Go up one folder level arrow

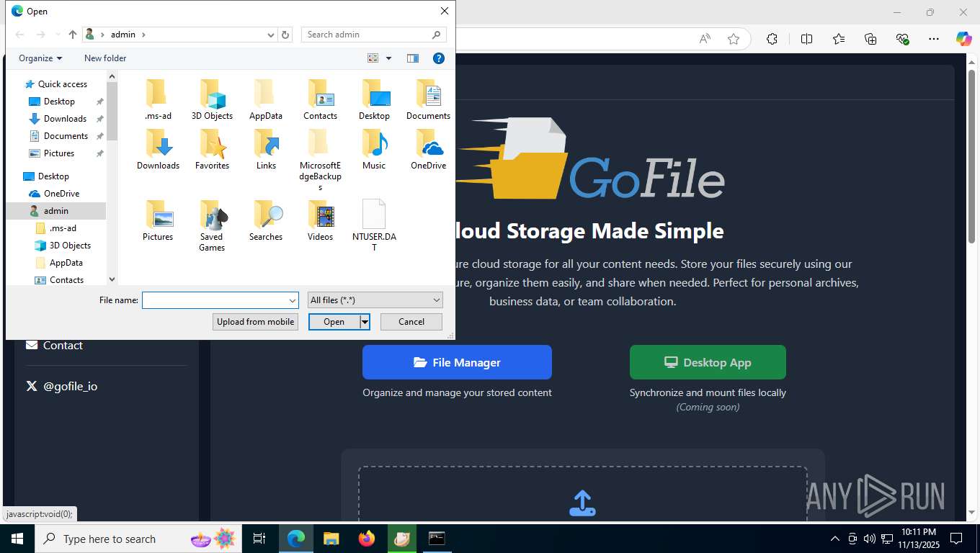tap(73, 35)
